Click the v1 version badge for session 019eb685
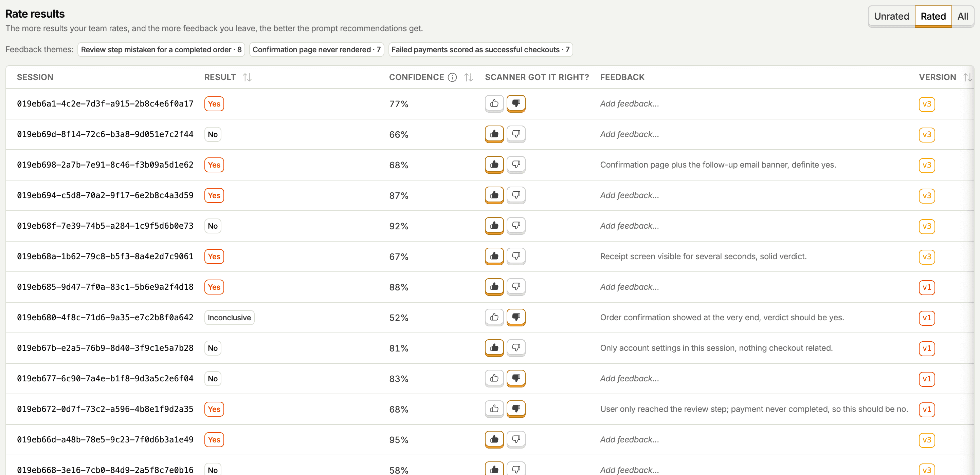Viewport: 980px width, 475px height. pyautogui.click(x=926, y=287)
